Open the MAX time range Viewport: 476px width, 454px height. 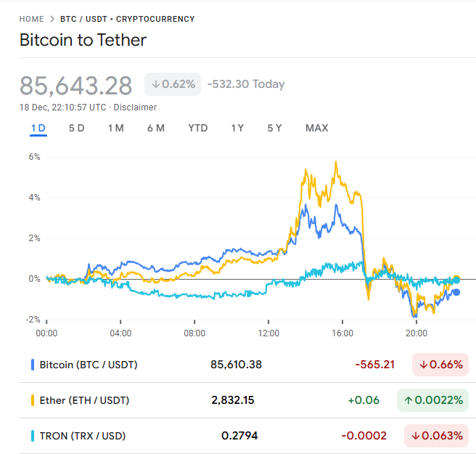coord(316,129)
